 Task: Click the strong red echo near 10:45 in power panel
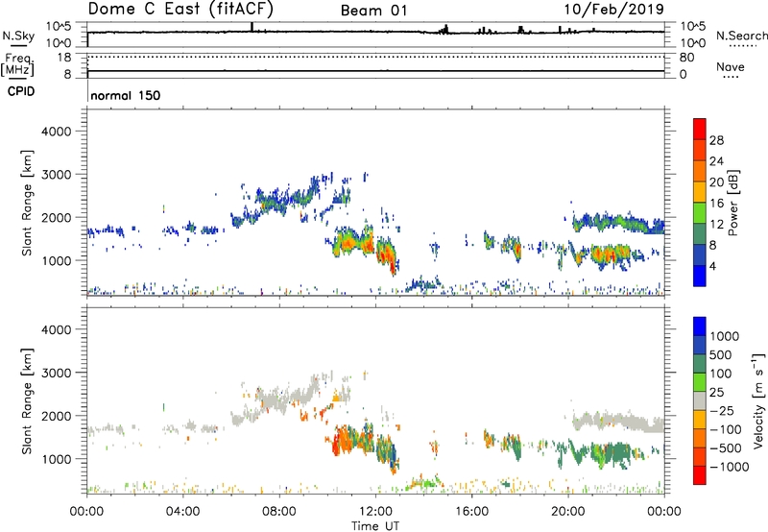coord(348,243)
